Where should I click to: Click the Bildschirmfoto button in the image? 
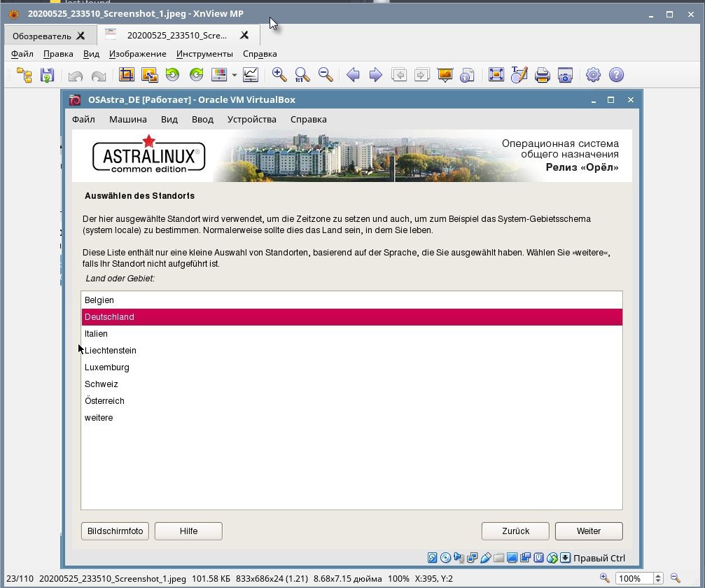point(115,531)
